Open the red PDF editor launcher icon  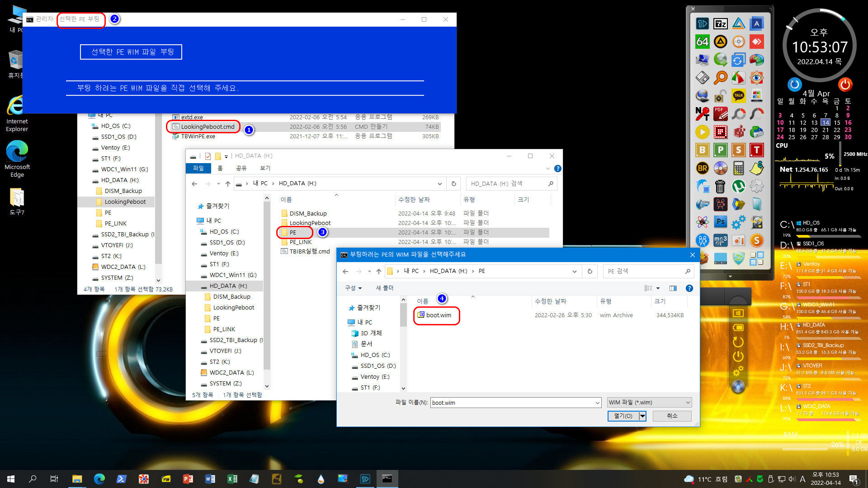click(x=720, y=114)
